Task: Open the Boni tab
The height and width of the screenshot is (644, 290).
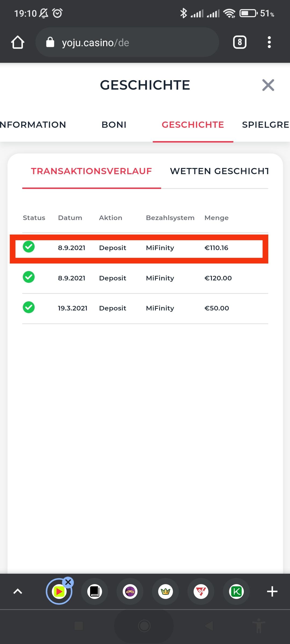Action: (114, 125)
